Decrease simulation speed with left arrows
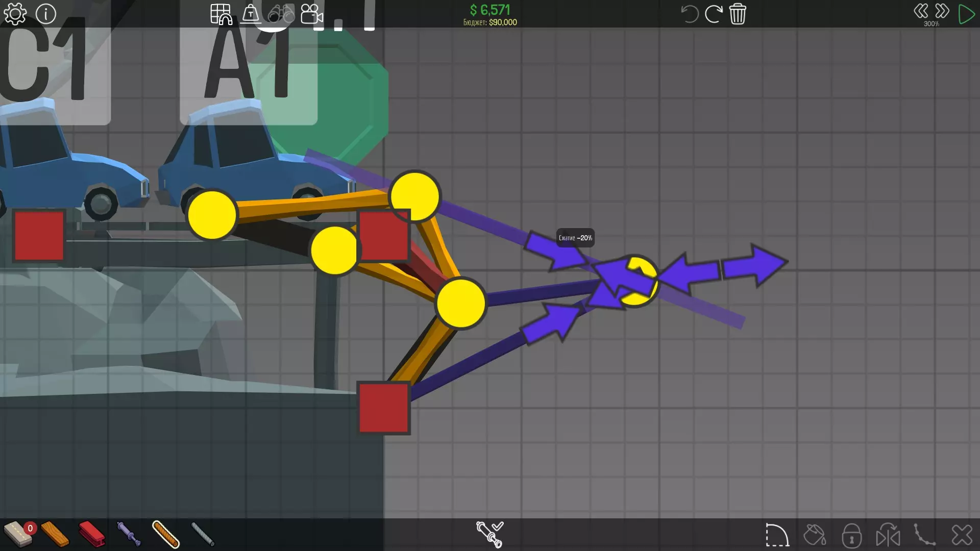 coord(920,11)
